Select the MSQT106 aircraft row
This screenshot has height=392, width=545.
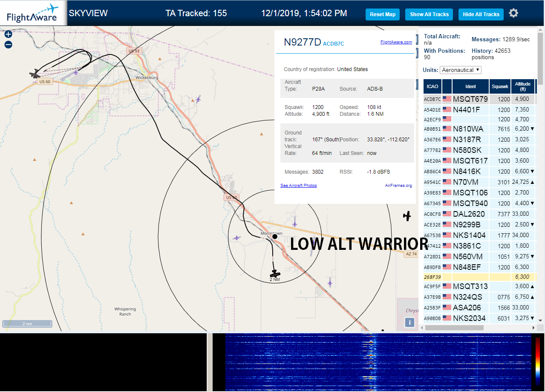[479, 192]
